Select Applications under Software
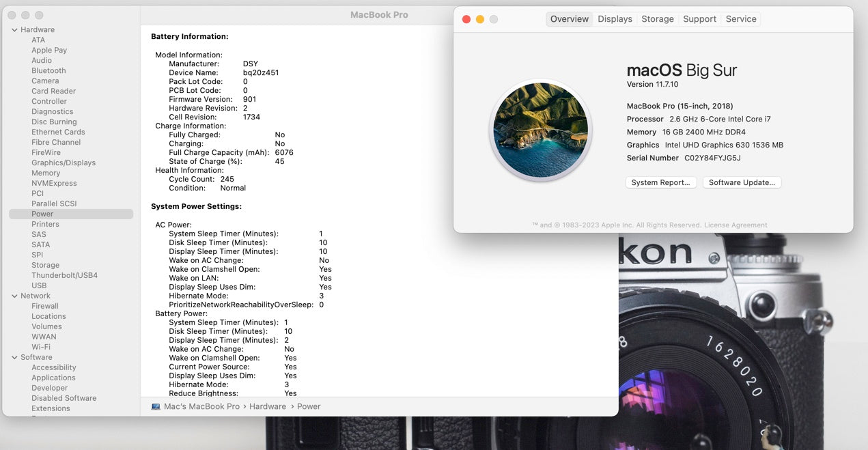The width and height of the screenshot is (868, 450). coord(53,378)
